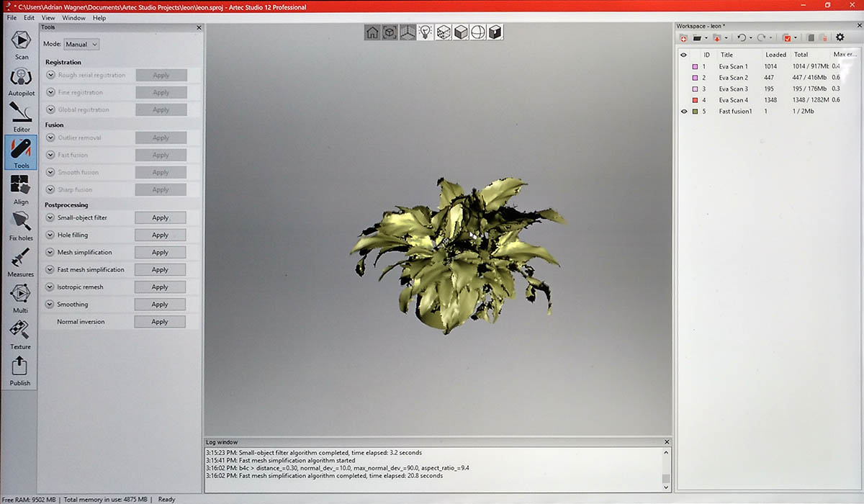Open the Mode dropdown set to Manual
Viewport: 864px width, 504px height.
[81, 44]
